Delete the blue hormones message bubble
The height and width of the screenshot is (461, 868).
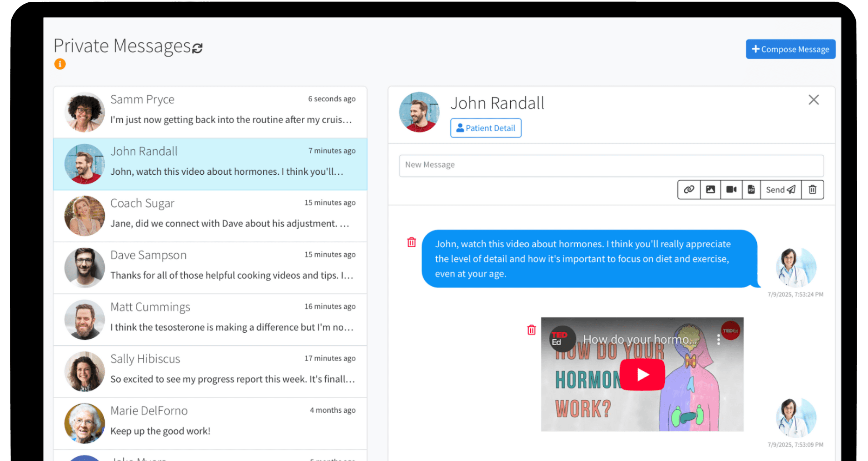(x=411, y=242)
